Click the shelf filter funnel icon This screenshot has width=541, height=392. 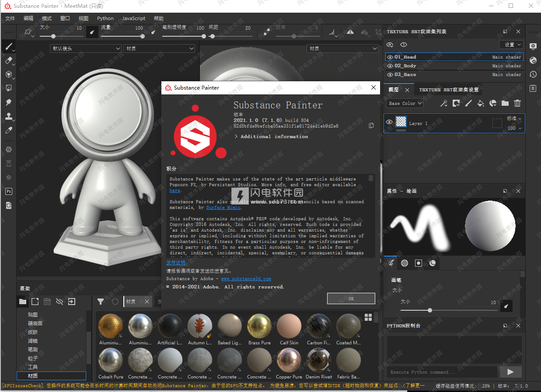click(x=101, y=302)
